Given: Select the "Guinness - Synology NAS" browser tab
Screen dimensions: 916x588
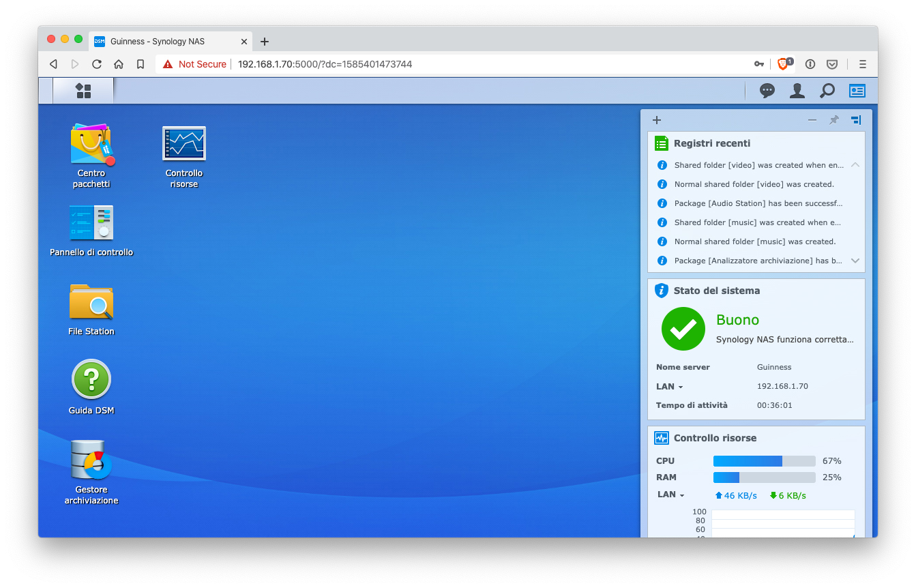Looking at the screenshot, I should coord(171,41).
